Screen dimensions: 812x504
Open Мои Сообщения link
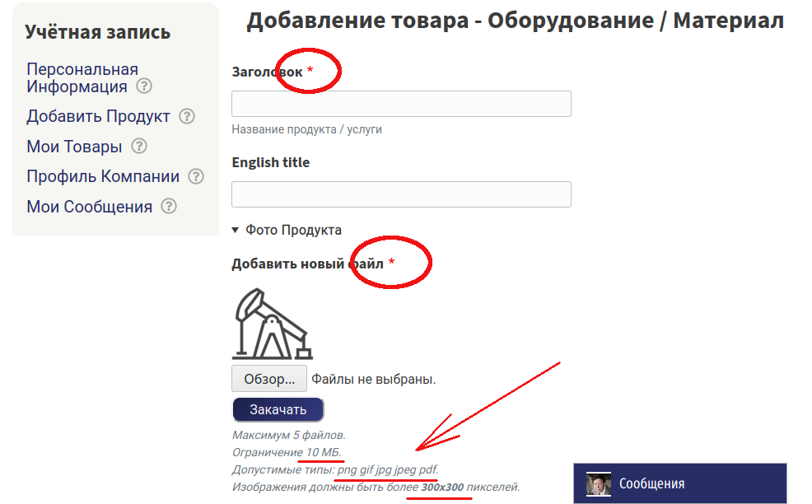tap(90, 206)
